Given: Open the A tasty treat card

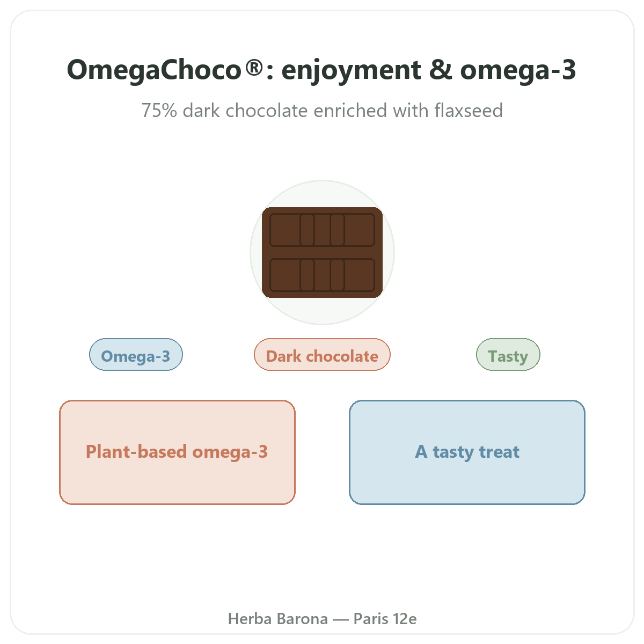Looking at the screenshot, I should 467,452.
